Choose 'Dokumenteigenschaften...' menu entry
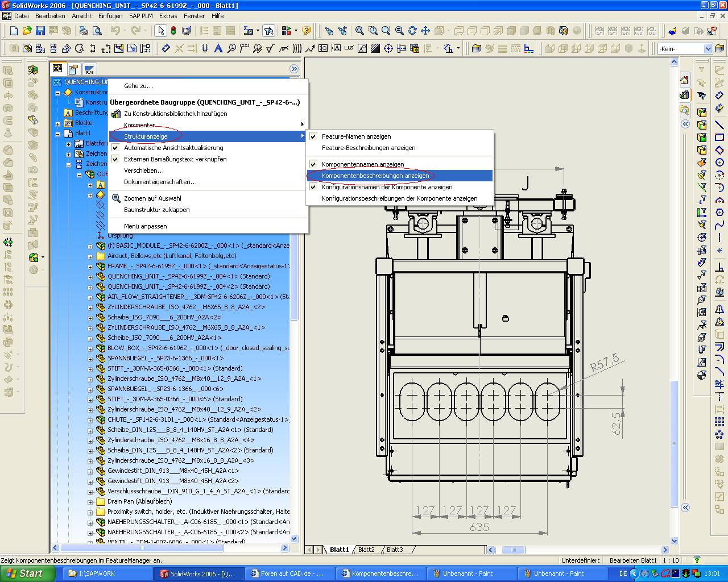The height and width of the screenshot is (582, 728). 208,182
